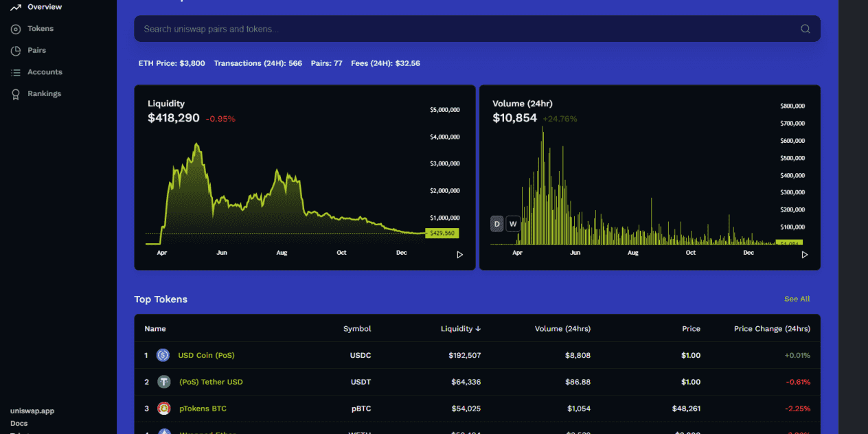
Task: Click the -2.25% price change for pBTC
Action: coord(798,409)
